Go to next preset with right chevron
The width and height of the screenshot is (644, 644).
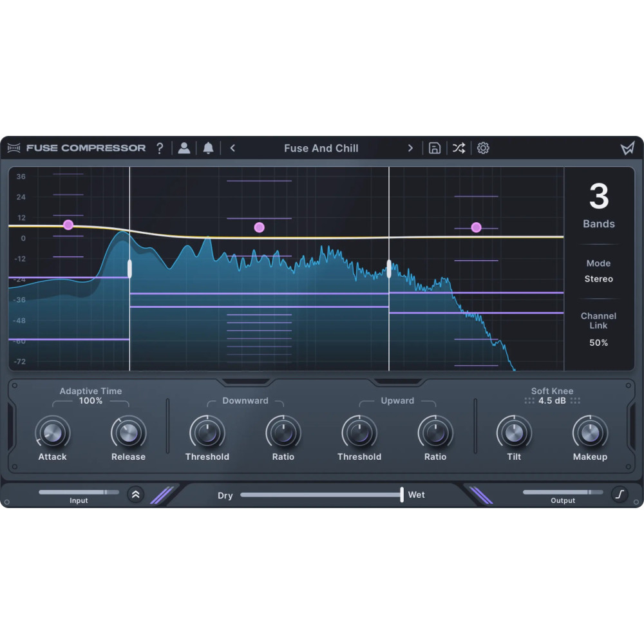click(410, 148)
